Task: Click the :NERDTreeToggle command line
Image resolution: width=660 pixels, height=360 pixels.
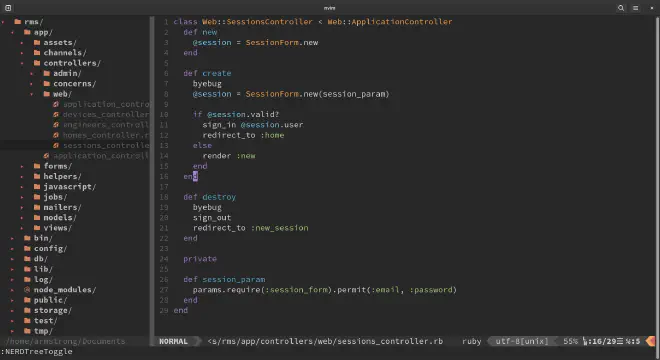Action: point(36,352)
